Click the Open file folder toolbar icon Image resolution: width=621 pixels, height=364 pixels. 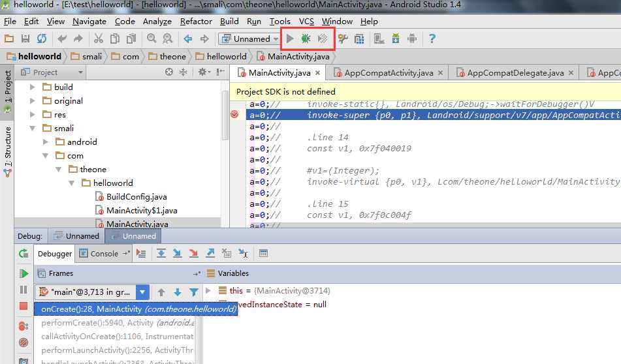[9, 38]
